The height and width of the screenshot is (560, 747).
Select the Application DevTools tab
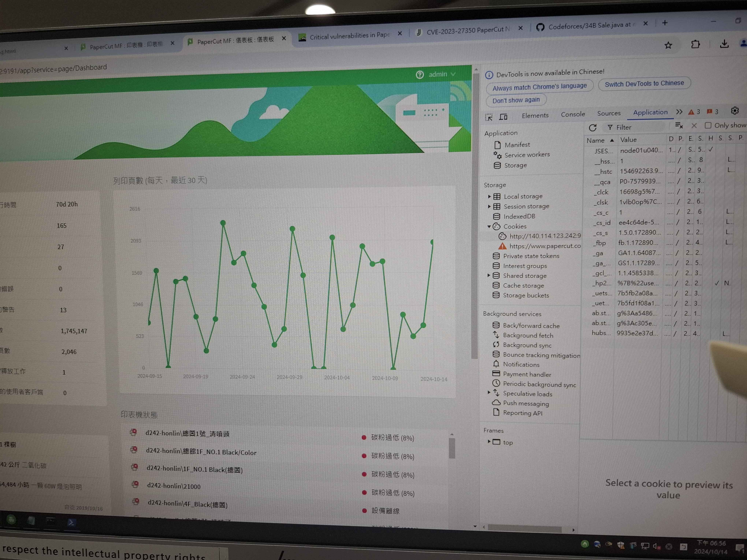[x=650, y=112]
